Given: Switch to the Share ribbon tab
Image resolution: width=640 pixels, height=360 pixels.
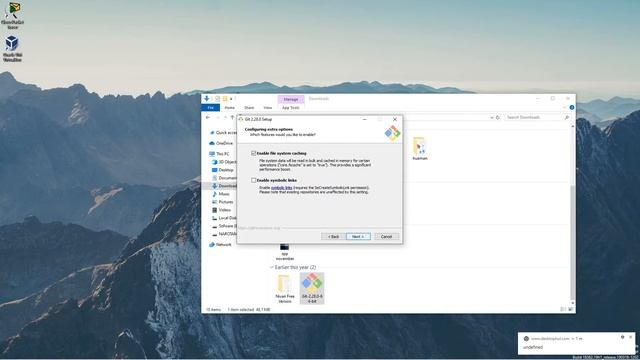Looking at the screenshot, I should click(249, 108).
